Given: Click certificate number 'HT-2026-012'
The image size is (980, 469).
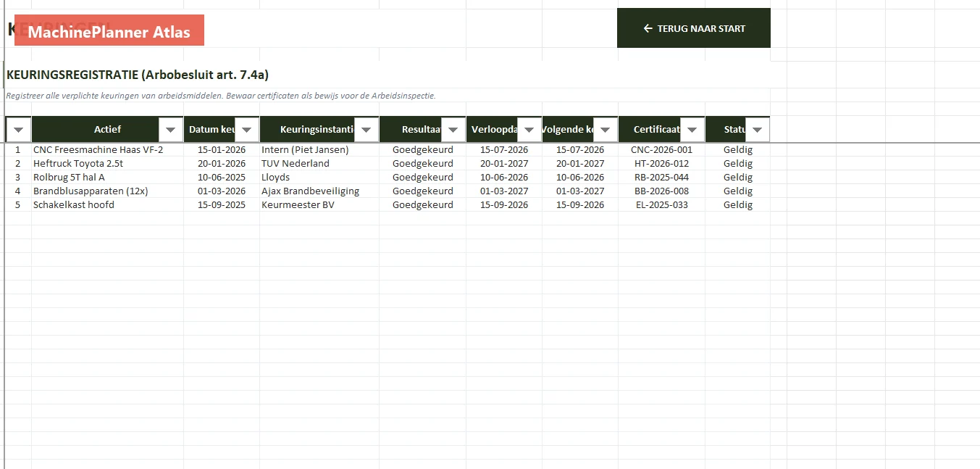Looking at the screenshot, I should (661, 164).
